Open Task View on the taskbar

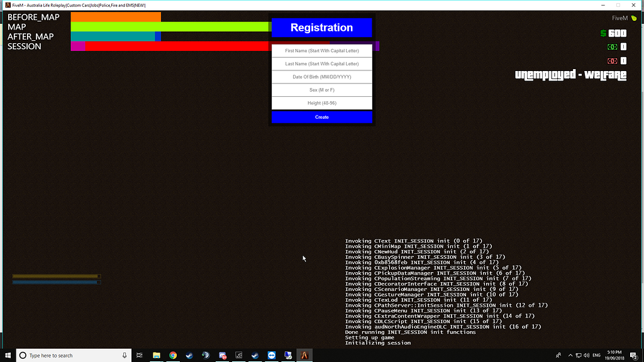139,354
